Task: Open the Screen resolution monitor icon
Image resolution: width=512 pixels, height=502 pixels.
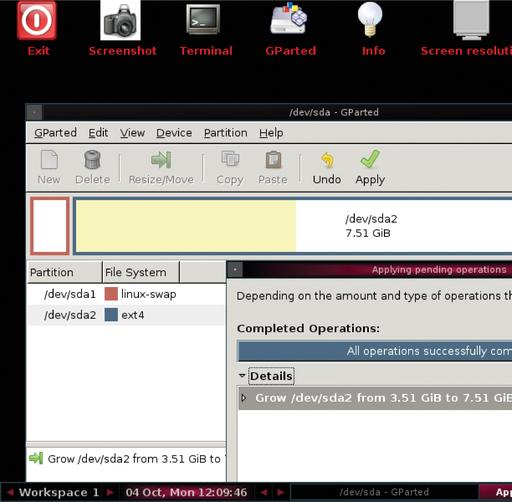Action: pyautogui.click(x=471, y=20)
